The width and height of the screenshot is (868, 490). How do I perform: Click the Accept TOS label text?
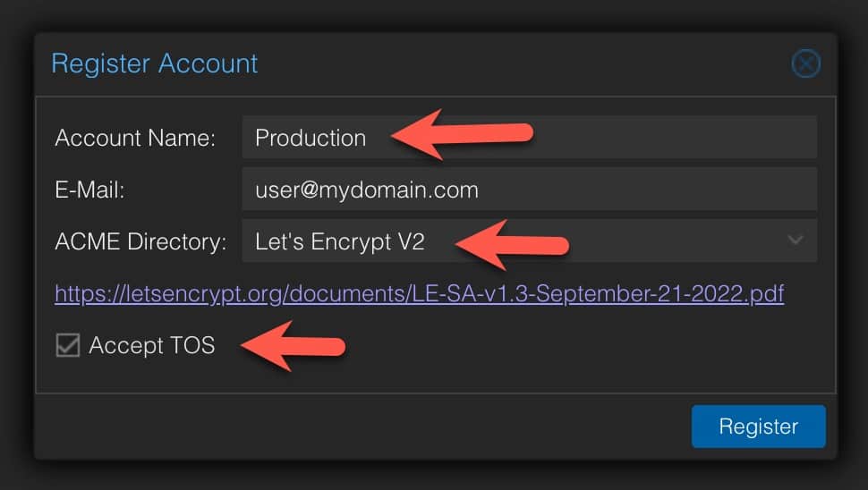pyautogui.click(x=152, y=346)
